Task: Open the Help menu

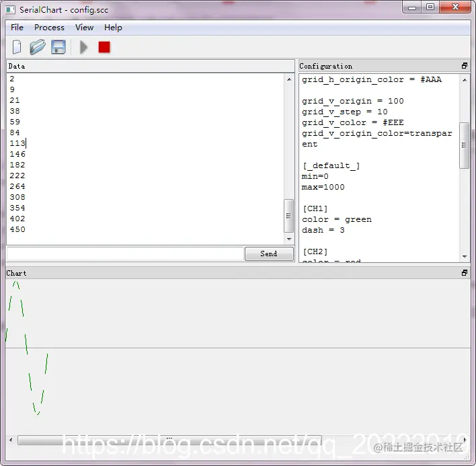Action: tap(113, 28)
